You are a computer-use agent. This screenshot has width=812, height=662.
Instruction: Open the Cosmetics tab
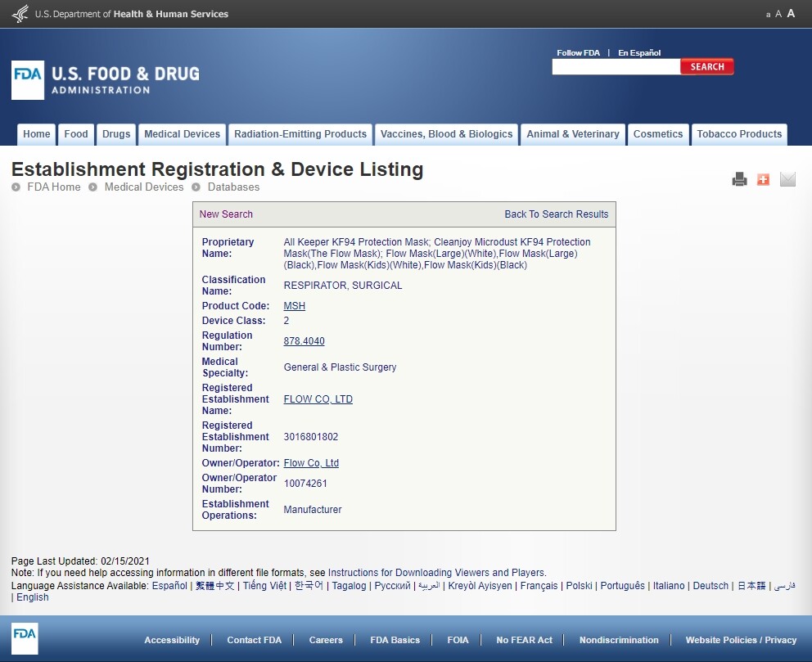pyautogui.click(x=658, y=134)
